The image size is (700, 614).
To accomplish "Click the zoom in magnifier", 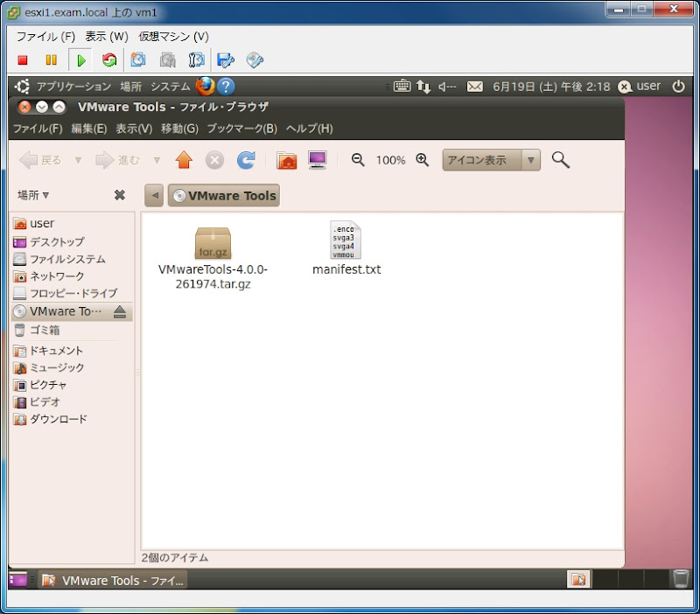I will tap(423, 160).
